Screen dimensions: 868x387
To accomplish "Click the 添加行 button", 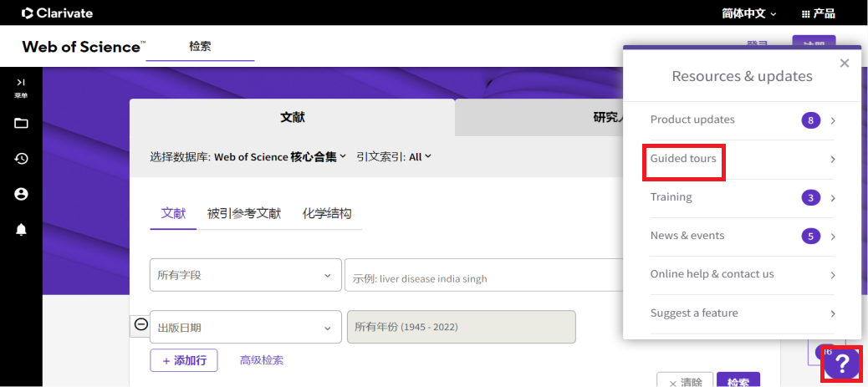I will click(184, 360).
